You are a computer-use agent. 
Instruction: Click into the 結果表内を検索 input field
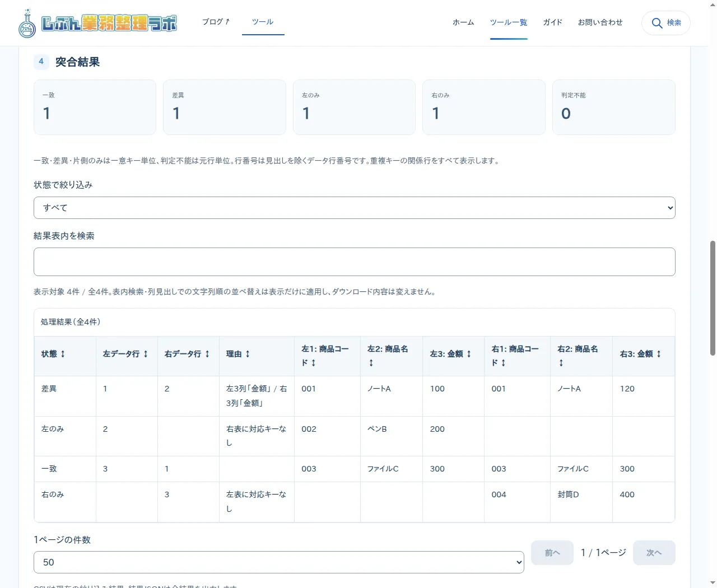[355, 262]
